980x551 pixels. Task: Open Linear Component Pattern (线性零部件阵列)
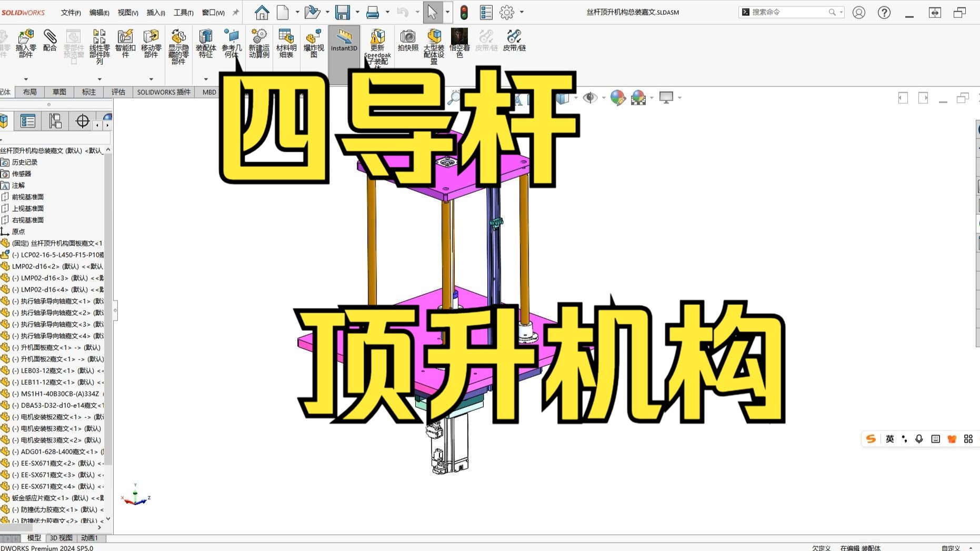point(99,46)
